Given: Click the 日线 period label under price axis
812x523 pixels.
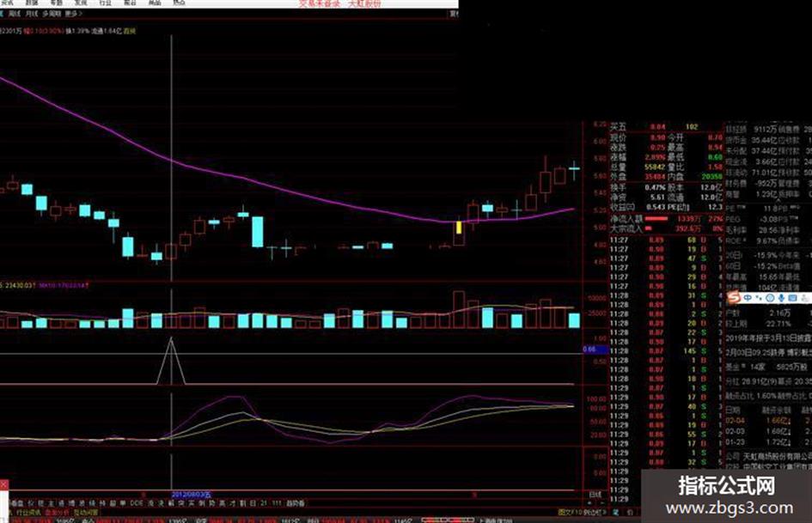Looking at the screenshot, I should (595, 495).
